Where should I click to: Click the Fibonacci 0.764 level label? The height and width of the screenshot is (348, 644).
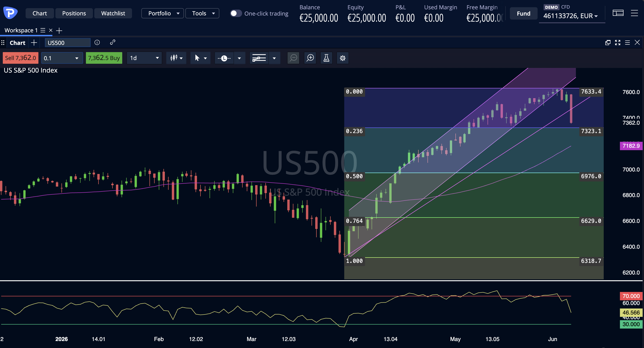point(354,221)
